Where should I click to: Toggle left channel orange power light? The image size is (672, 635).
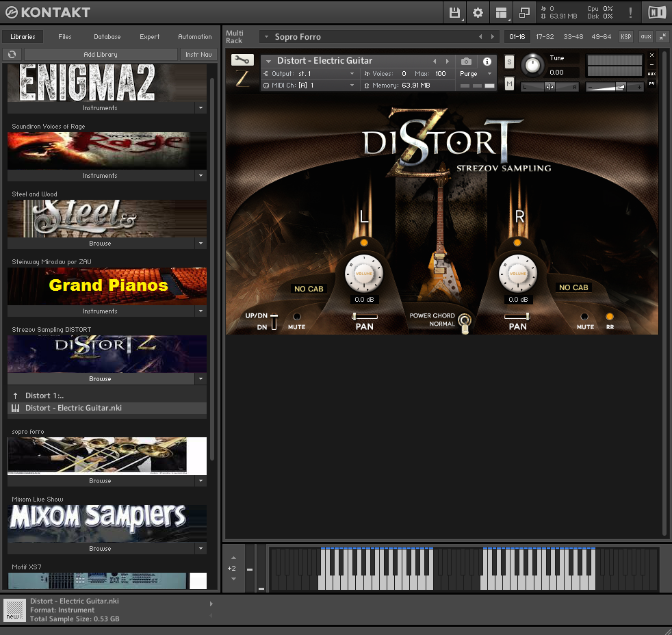[364, 242]
